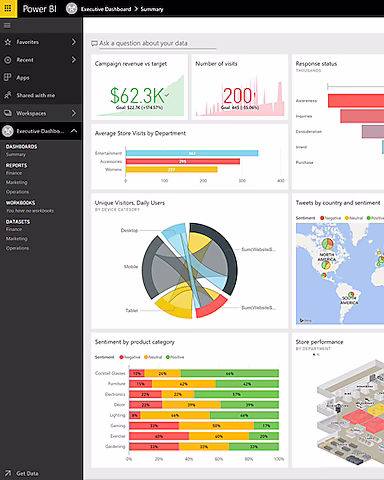Click the Gaming orange neutral segment
The image size is (384, 480).
pos(216,426)
